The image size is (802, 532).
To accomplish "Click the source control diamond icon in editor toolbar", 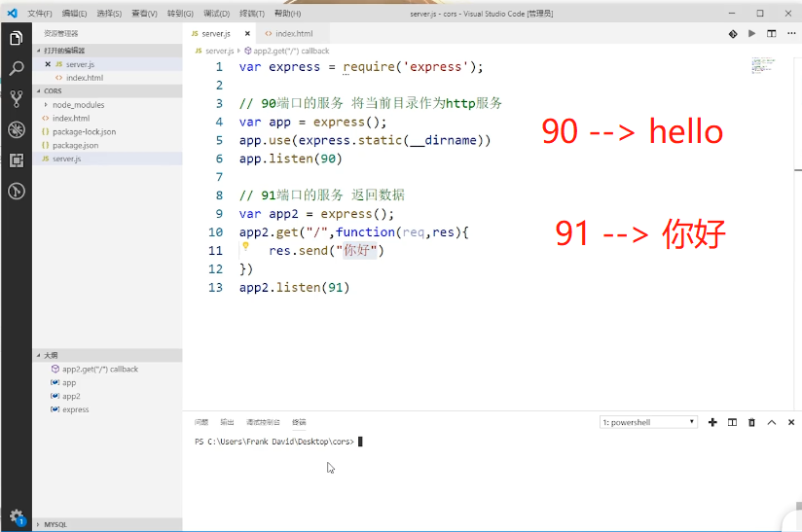I will coord(733,34).
